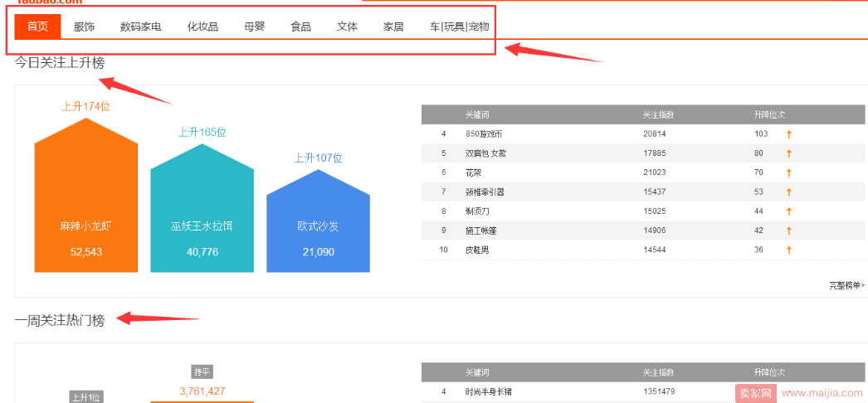This screenshot has height=403, width=868.
Task: Click the 今日关注上升榜 heading
Action: 59,63
